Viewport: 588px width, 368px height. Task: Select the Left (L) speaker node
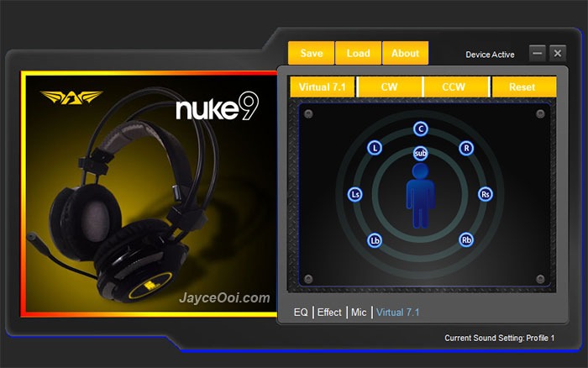point(375,148)
